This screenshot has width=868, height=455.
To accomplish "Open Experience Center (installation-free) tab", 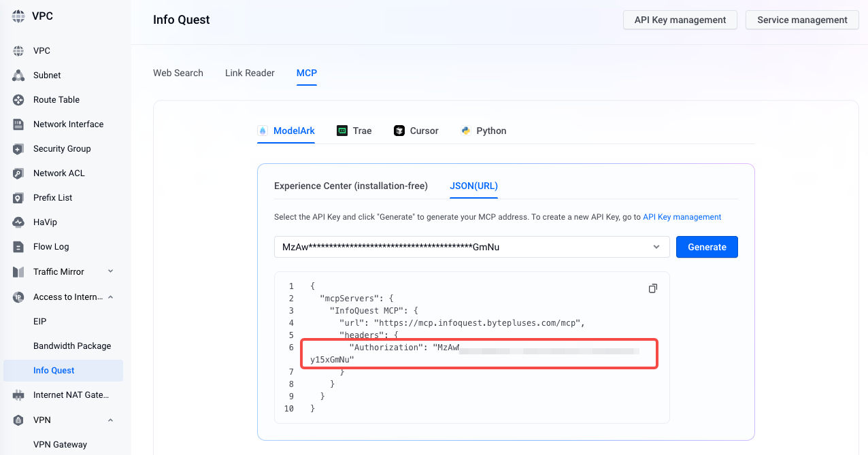I will coord(351,186).
